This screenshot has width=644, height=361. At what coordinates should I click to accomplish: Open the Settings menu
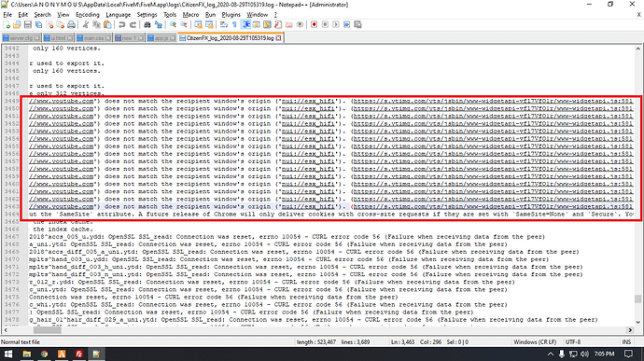(147, 14)
